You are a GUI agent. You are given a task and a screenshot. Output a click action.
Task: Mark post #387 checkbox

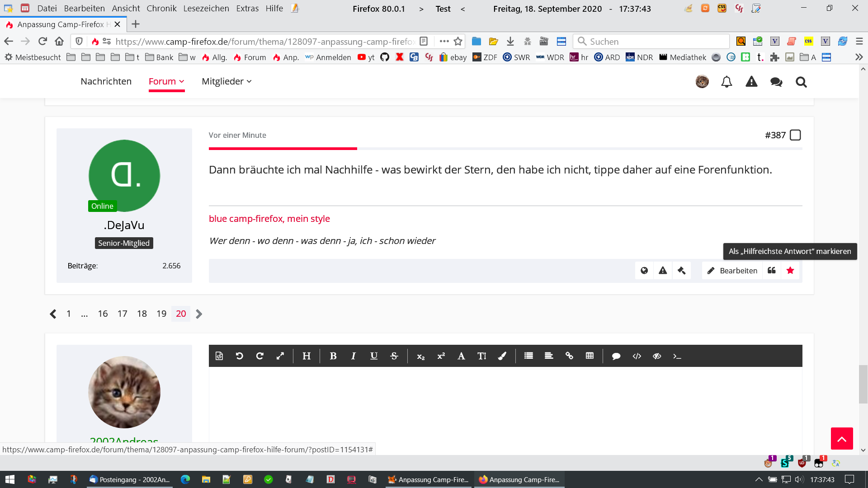(795, 135)
